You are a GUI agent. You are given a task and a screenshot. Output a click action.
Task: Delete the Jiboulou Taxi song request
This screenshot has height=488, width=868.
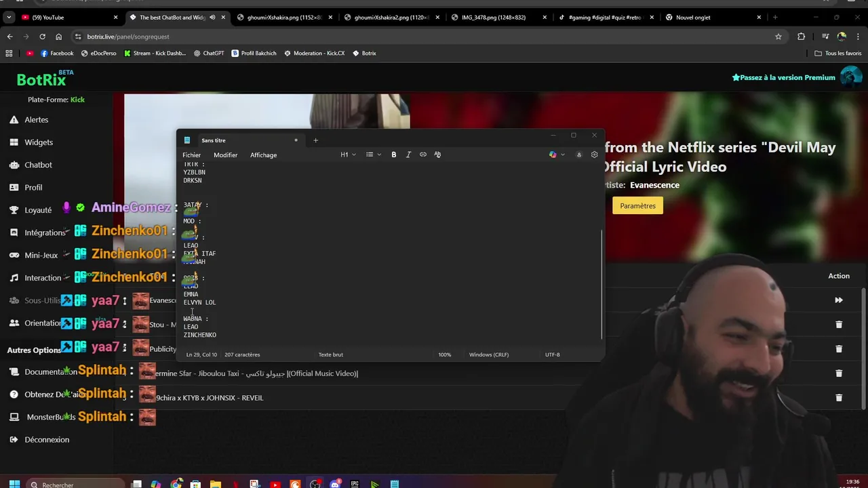839,373
